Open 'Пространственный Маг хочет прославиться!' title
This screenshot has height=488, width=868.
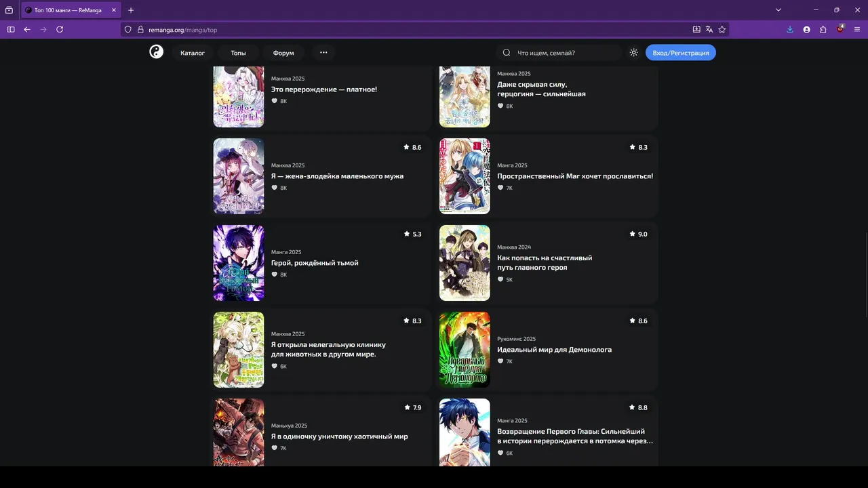(x=575, y=176)
